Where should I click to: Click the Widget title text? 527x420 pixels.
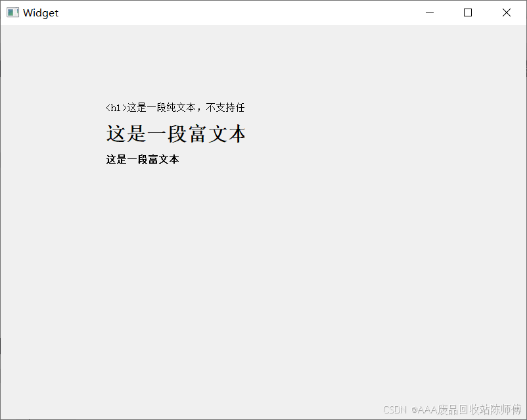[41, 12]
